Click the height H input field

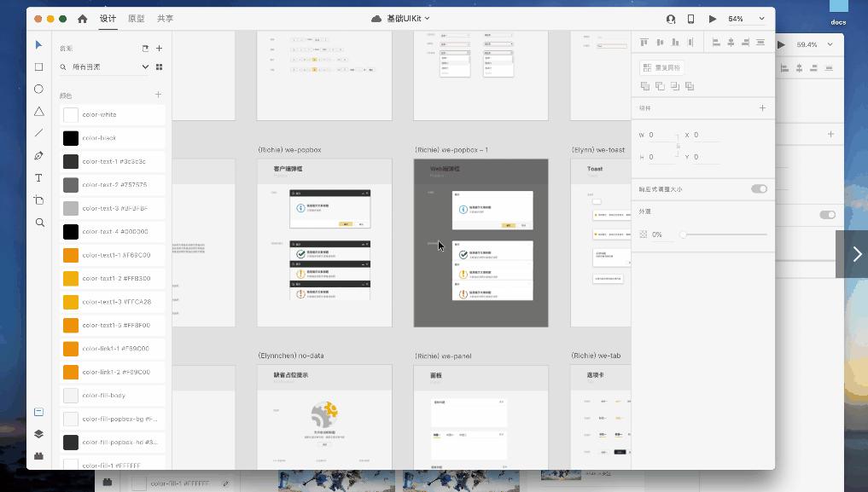pyautogui.click(x=661, y=157)
